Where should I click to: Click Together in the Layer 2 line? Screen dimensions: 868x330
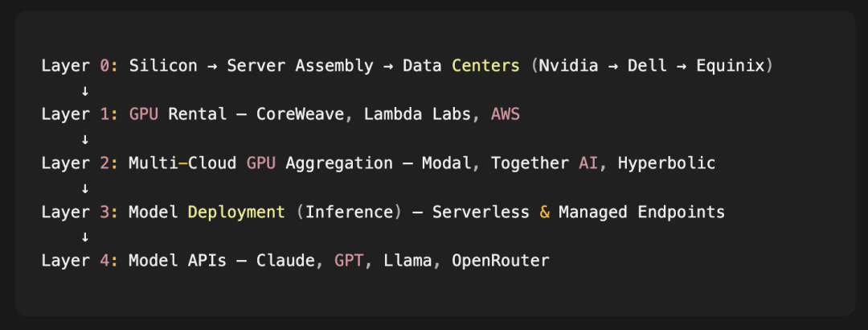click(x=530, y=163)
